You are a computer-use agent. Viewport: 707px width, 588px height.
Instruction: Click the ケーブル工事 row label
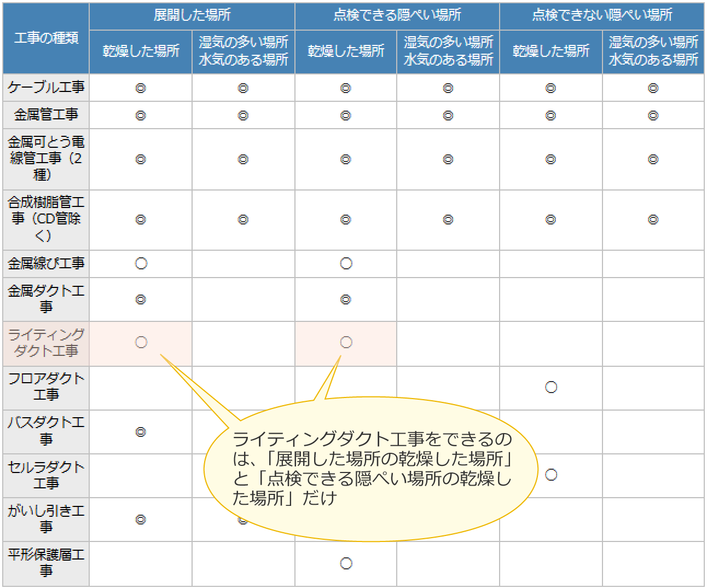46,88
